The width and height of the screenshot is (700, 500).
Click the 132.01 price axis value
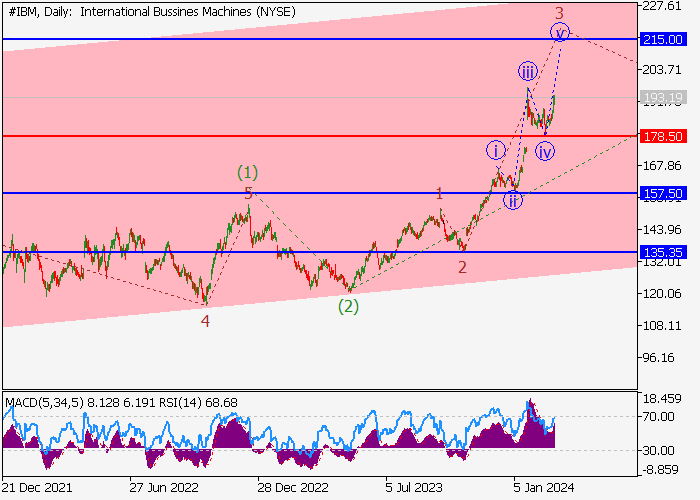pyautogui.click(x=662, y=262)
